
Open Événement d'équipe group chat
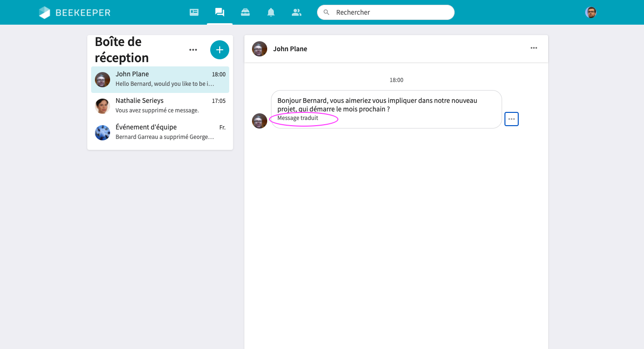[x=160, y=132]
